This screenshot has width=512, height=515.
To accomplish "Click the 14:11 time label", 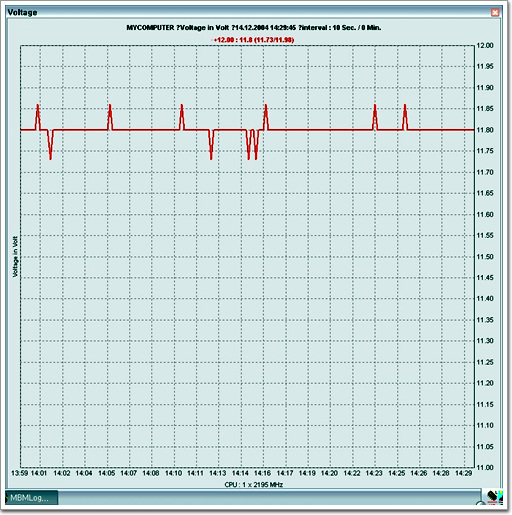I will 195,473.
